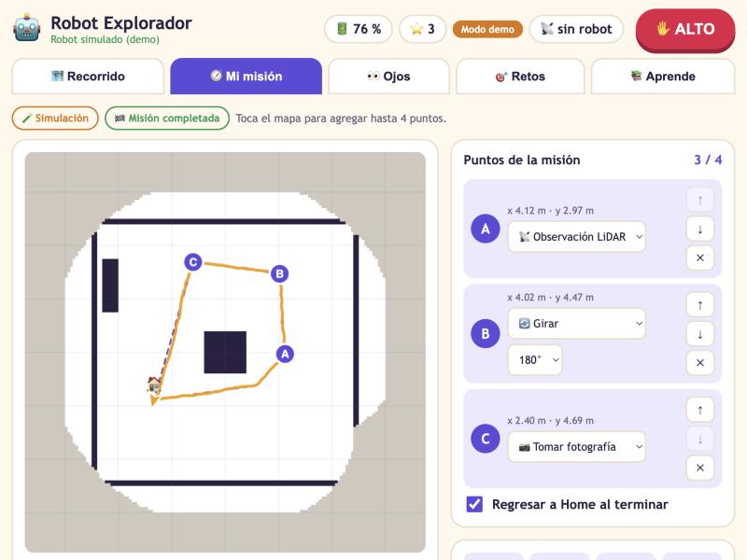This screenshot has height=560, width=747.
Task: Click the home marker on the map
Action: coord(154,384)
